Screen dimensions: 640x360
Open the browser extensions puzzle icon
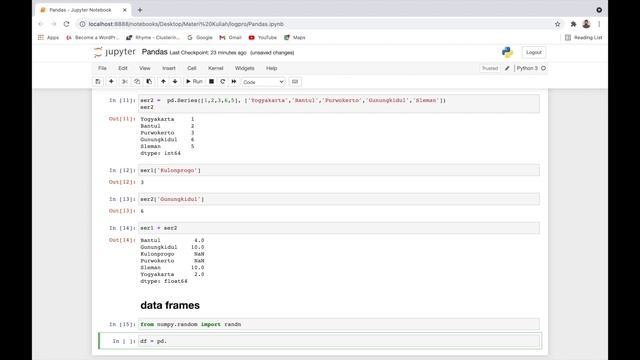(573, 24)
